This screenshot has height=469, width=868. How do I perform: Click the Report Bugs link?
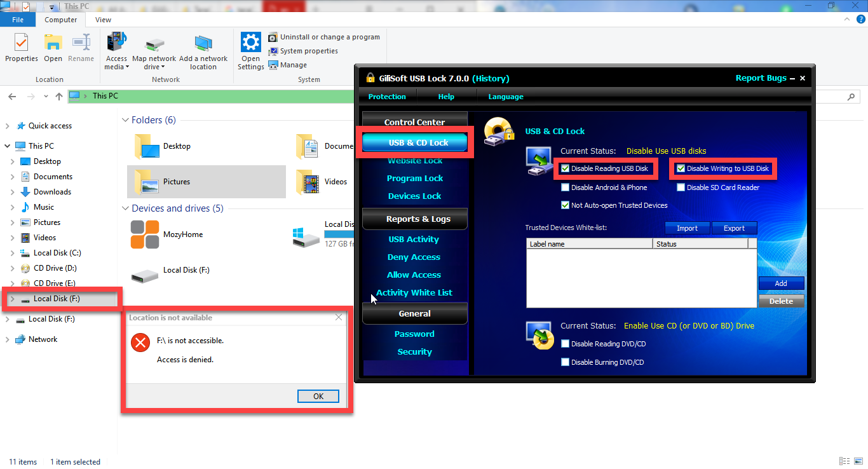click(761, 78)
